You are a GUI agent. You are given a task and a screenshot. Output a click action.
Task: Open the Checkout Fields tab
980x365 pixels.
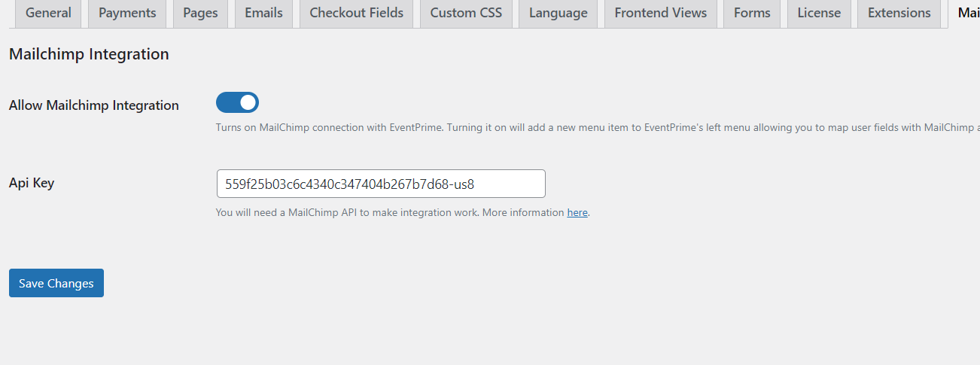[356, 14]
